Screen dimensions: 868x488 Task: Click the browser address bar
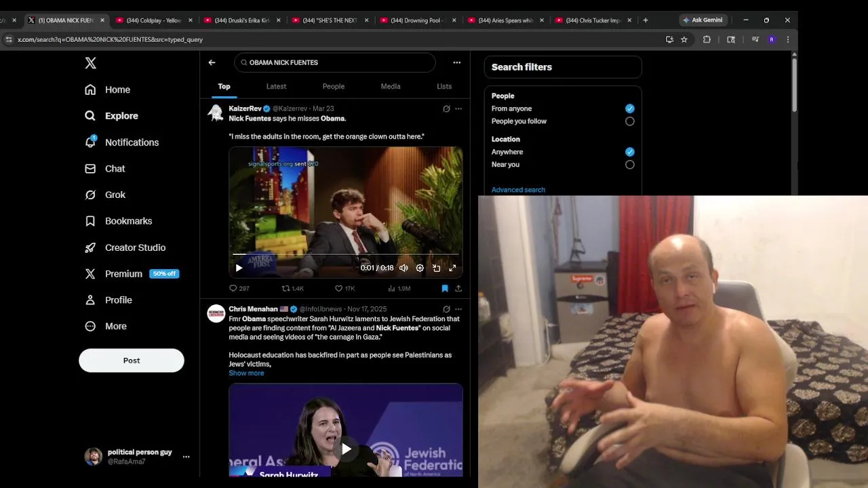pyautogui.click(x=332, y=39)
